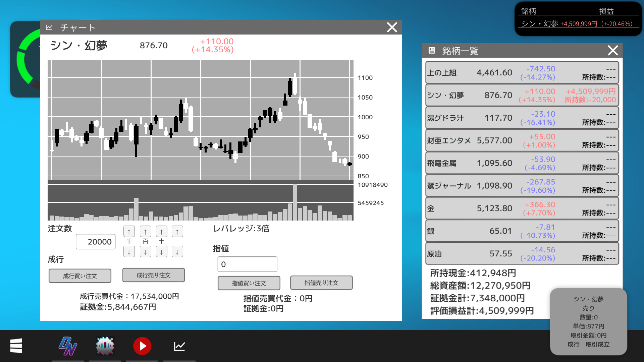Viewport: 644px width, 362px height.
Task: Decrease order quantity by ten (十 down)
Action: (161, 251)
